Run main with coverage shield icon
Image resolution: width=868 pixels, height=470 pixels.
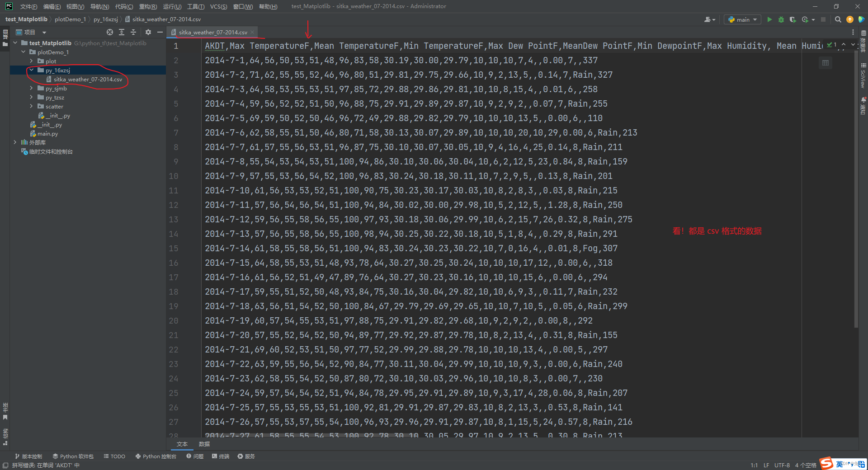tap(793, 19)
